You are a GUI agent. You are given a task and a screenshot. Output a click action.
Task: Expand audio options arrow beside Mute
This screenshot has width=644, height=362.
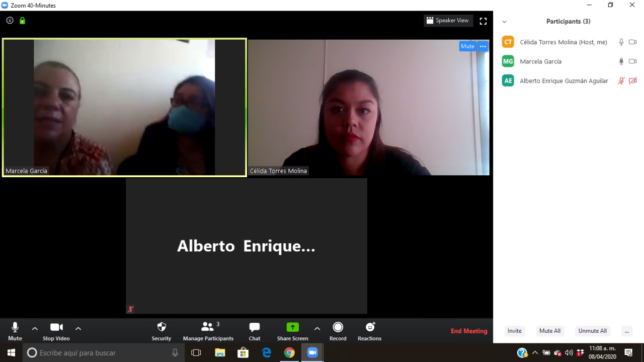tap(35, 328)
